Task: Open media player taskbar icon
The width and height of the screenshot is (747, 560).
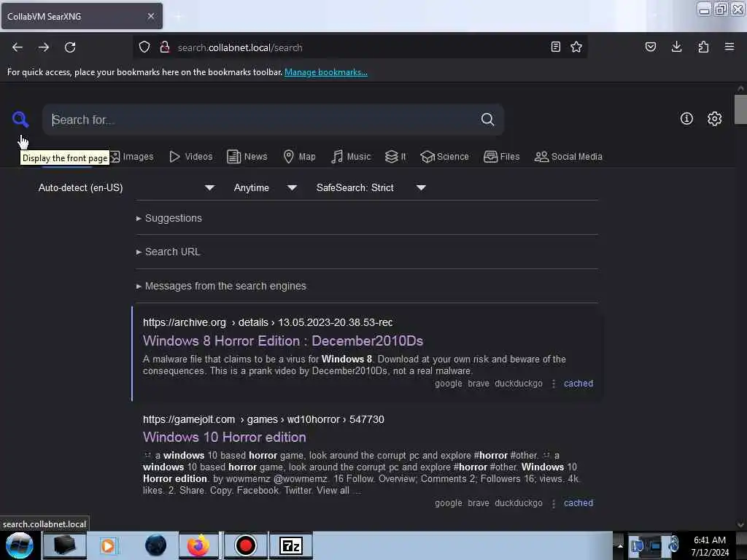Action: tap(108, 545)
